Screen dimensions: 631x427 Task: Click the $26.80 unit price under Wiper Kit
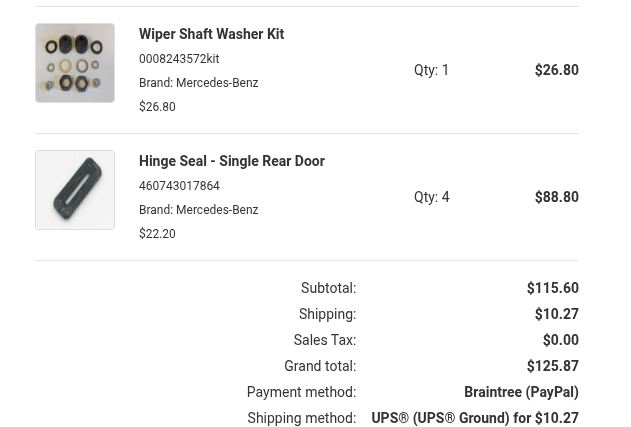tap(157, 107)
